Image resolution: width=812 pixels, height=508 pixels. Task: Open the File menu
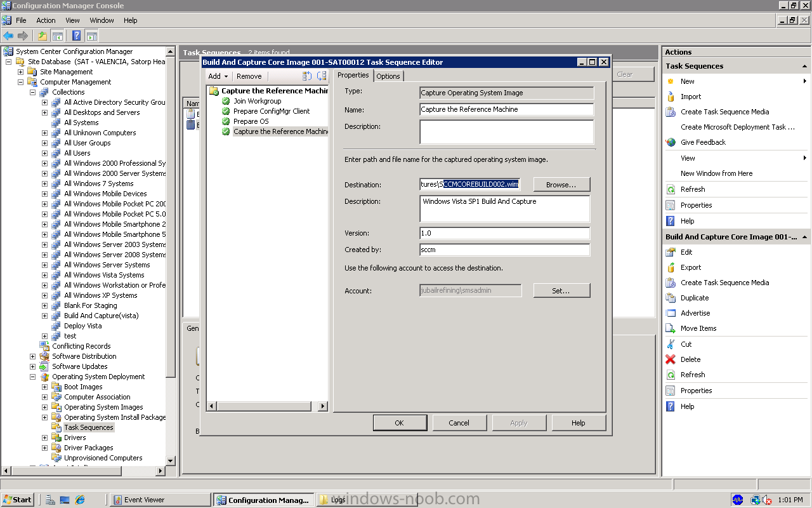point(21,20)
